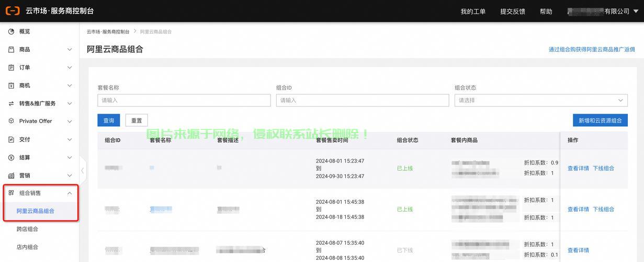Expand the 商品 menu chevron
644x262 pixels.
(x=70, y=50)
